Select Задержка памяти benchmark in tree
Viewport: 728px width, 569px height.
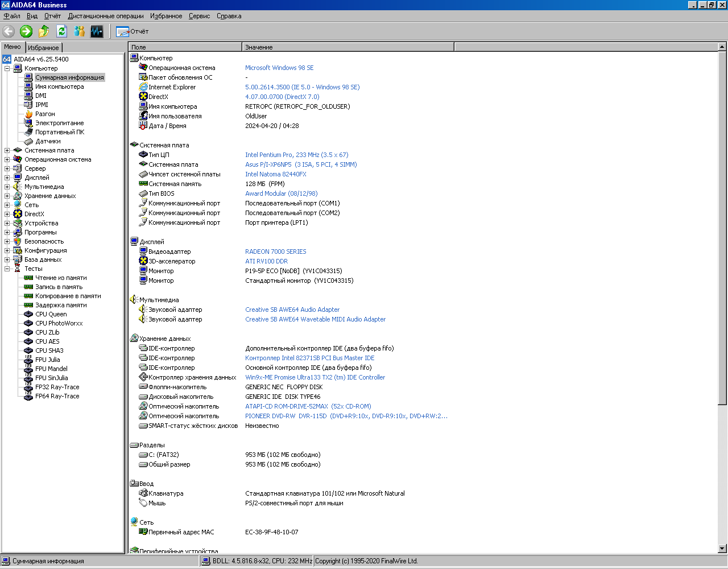pos(61,305)
